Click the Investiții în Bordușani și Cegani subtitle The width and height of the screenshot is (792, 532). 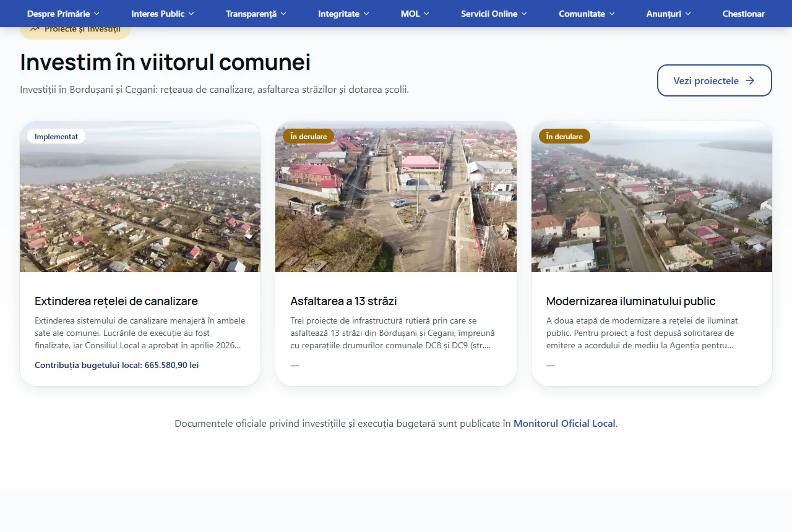click(x=214, y=90)
